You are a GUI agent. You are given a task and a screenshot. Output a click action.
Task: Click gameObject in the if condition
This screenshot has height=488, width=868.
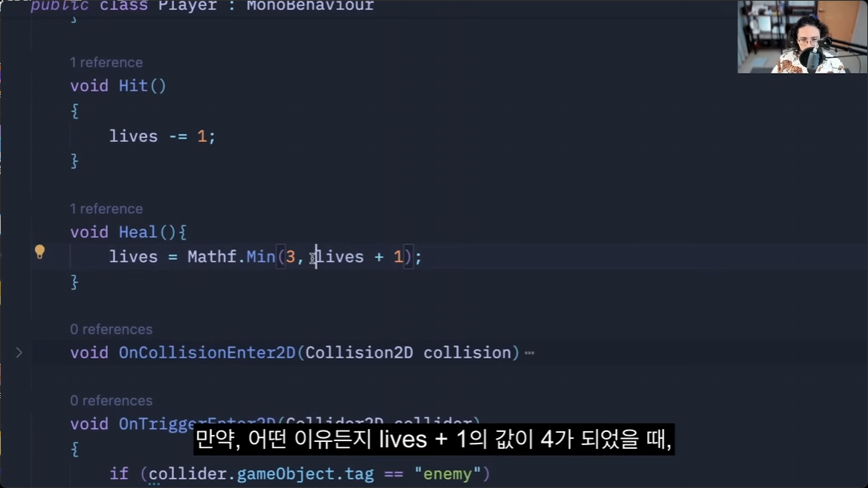point(285,474)
